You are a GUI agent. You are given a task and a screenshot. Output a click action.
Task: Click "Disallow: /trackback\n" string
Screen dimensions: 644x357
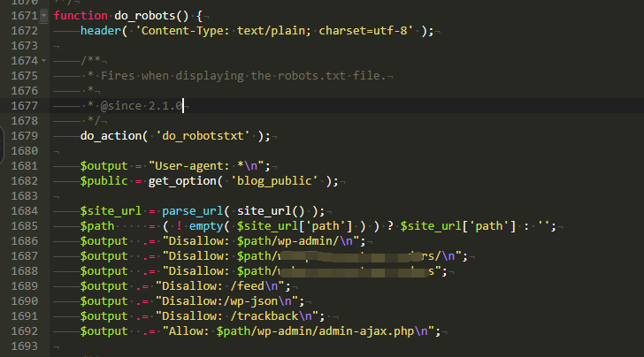[237, 316]
